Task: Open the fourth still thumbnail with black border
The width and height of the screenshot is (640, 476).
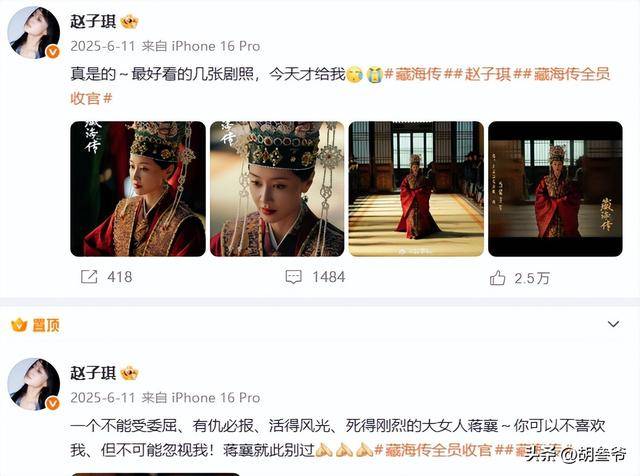Action: 556,189
